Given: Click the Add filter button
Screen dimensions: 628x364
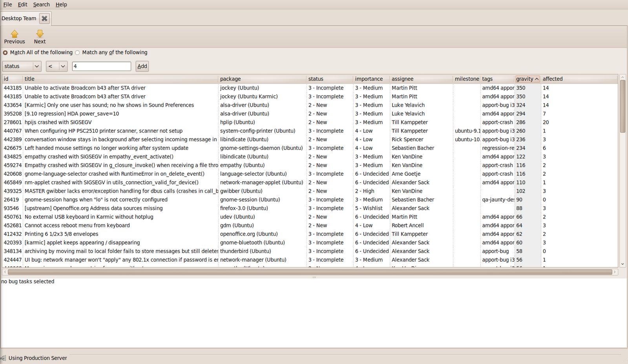Looking at the screenshot, I should point(142,66).
